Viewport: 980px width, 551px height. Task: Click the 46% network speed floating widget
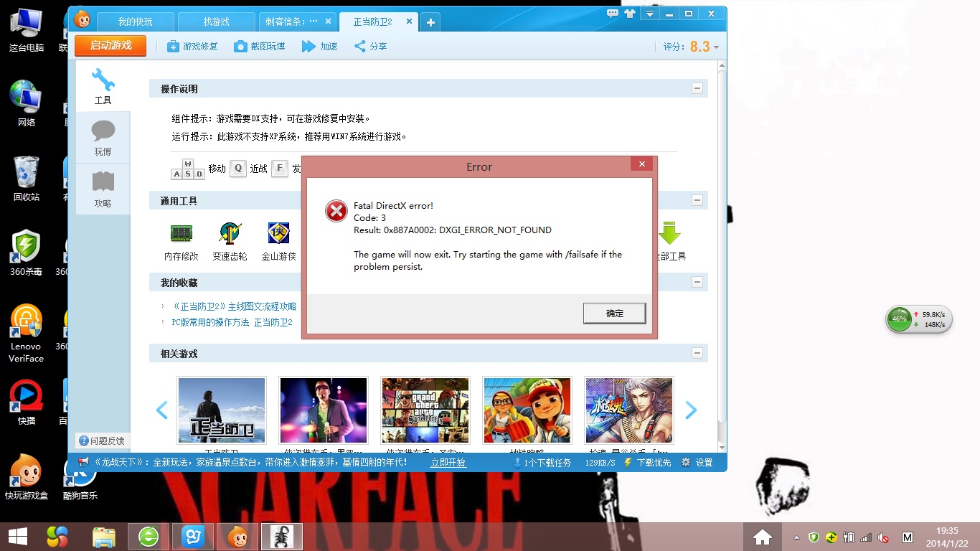click(919, 319)
